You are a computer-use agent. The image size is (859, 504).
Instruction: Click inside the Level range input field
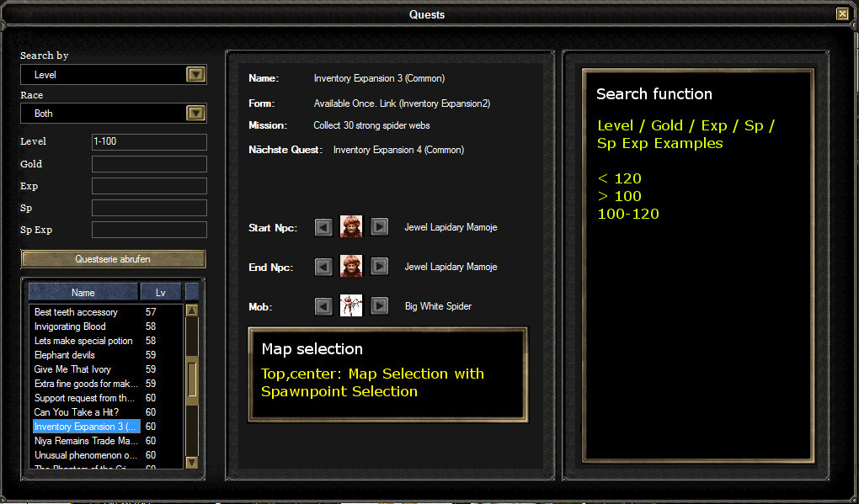coord(149,141)
